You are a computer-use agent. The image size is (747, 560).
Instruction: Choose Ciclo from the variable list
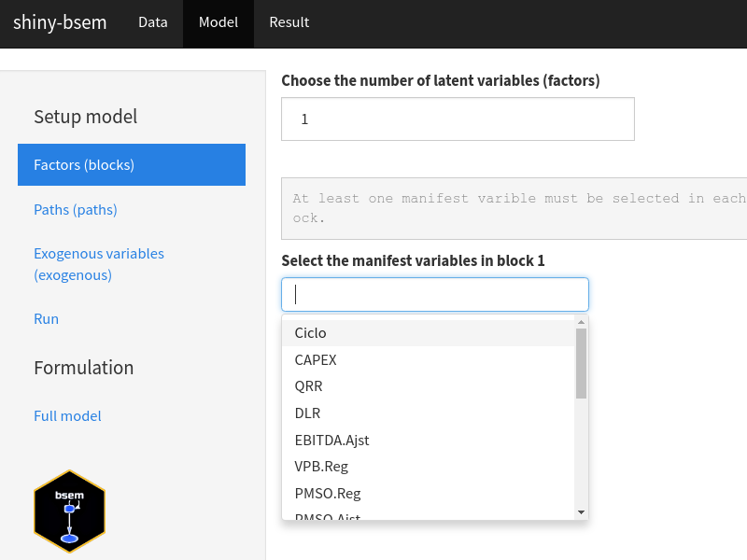(x=311, y=333)
